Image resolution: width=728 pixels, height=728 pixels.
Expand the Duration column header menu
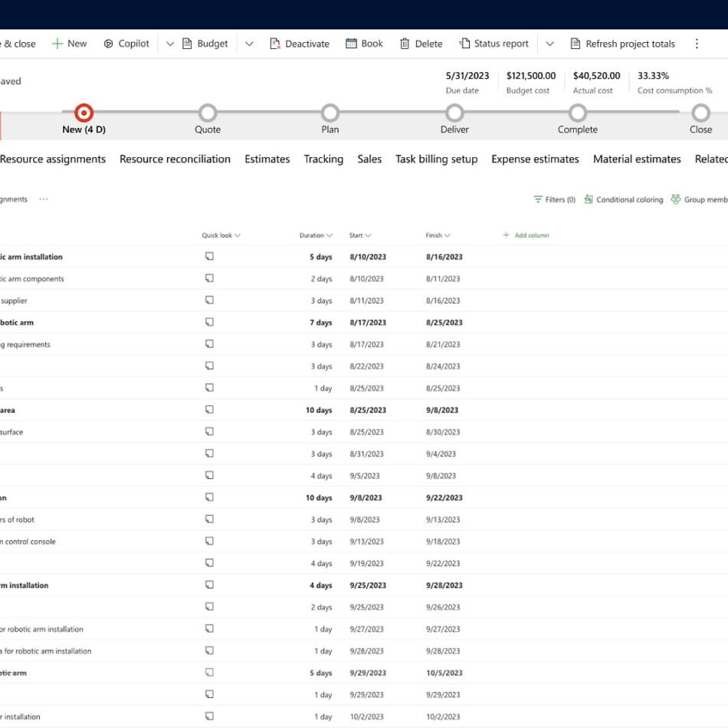316,235
